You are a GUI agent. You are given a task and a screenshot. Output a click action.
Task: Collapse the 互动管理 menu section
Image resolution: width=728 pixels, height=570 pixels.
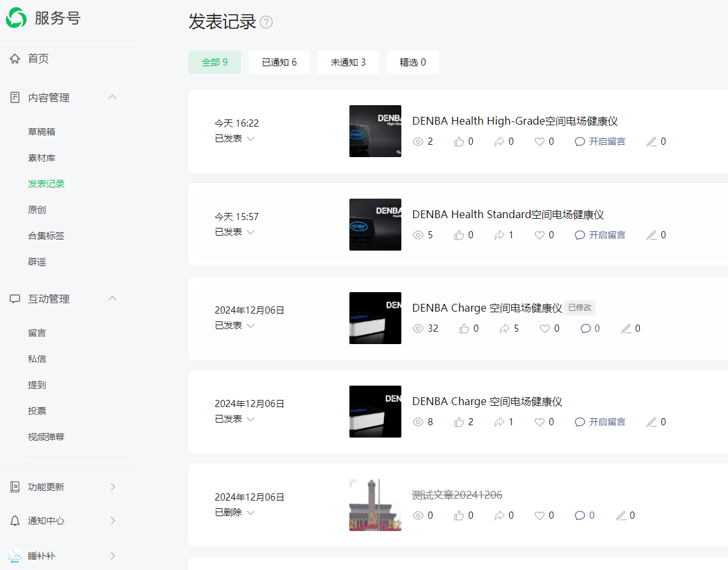click(112, 299)
